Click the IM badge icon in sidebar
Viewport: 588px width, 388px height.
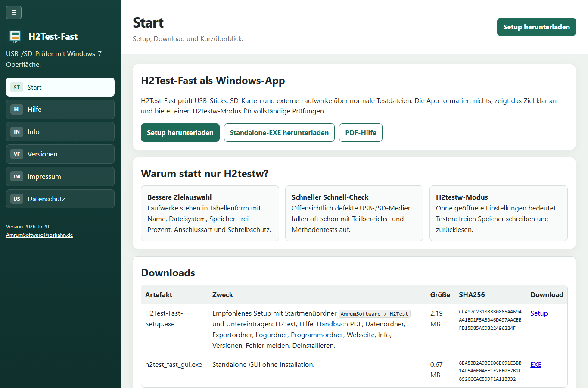point(17,177)
